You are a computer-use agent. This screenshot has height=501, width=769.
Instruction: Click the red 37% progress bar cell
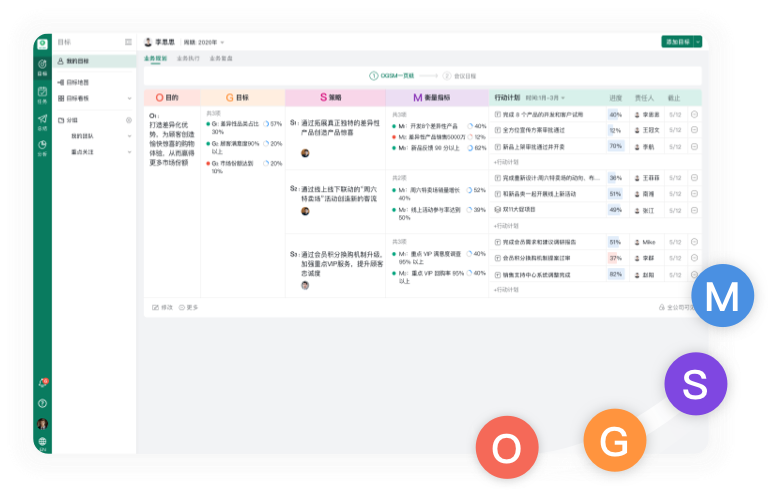[x=615, y=258]
